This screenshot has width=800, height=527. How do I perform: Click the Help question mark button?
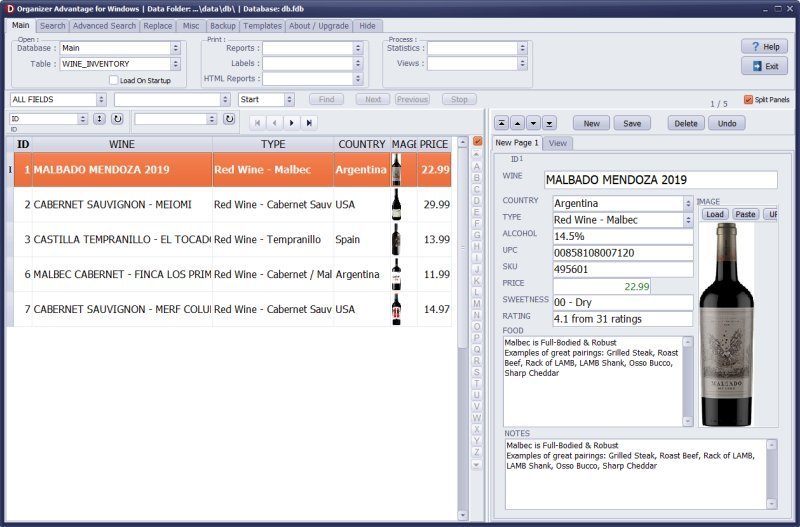764,46
